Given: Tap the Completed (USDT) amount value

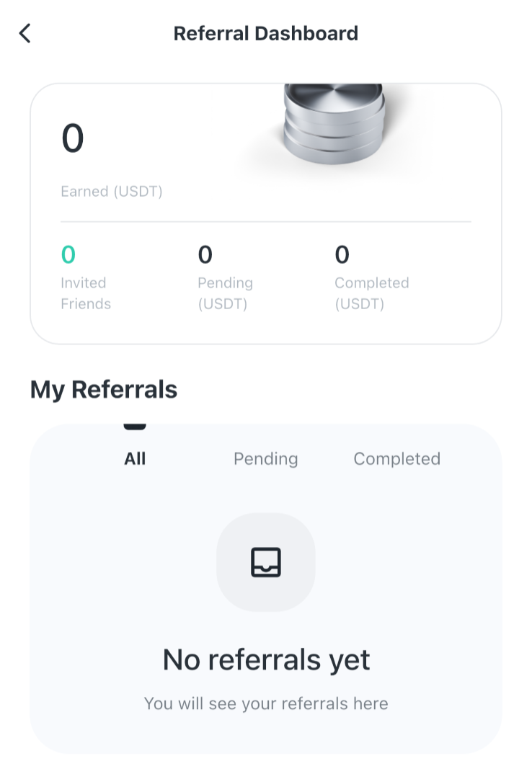Looking at the screenshot, I should pos(342,254).
